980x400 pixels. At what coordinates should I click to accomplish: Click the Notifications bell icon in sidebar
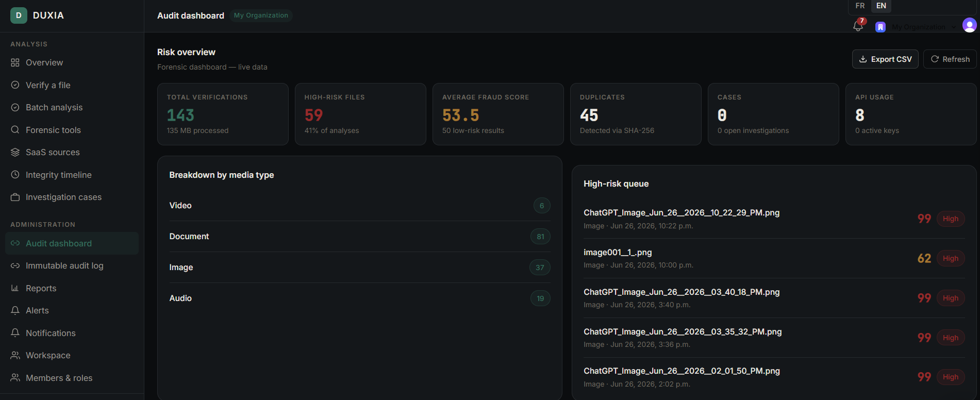(x=15, y=333)
